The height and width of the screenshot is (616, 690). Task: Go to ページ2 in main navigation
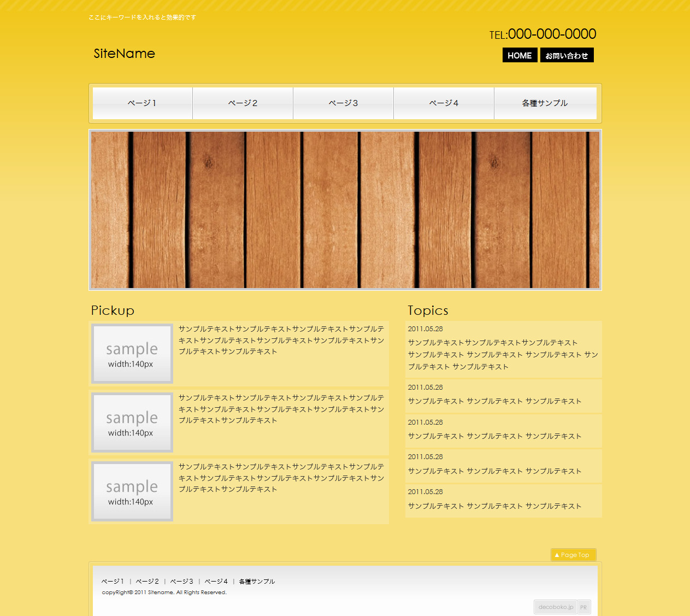click(x=243, y=103)
